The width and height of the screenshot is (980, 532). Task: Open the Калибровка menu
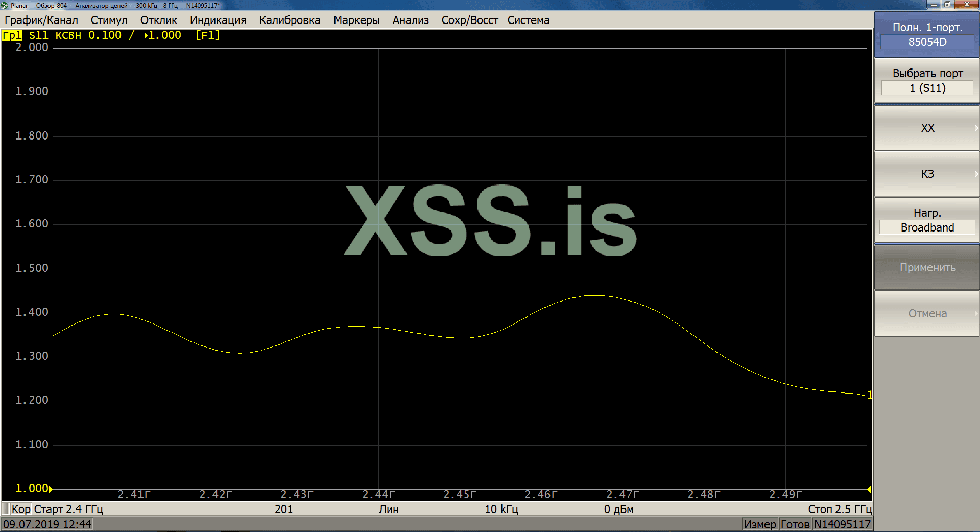(x=289, y=20)
